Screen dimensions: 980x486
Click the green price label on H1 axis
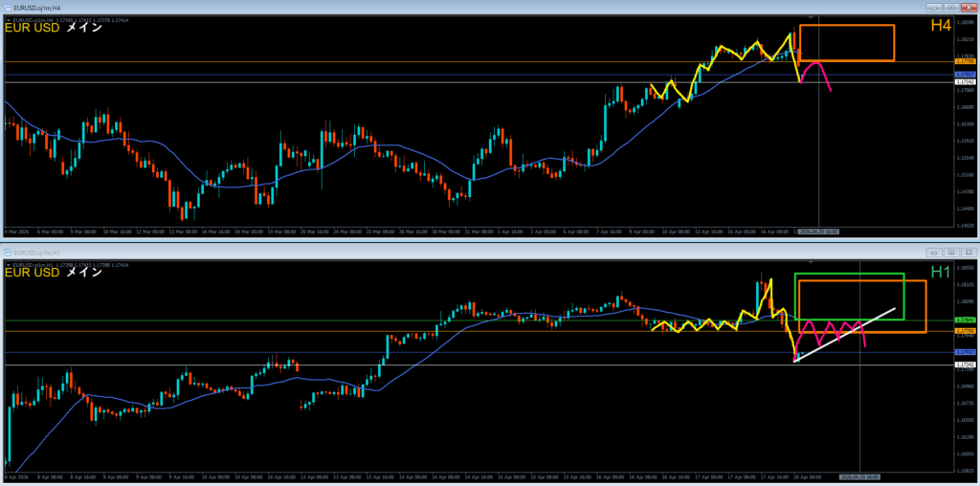965,320
